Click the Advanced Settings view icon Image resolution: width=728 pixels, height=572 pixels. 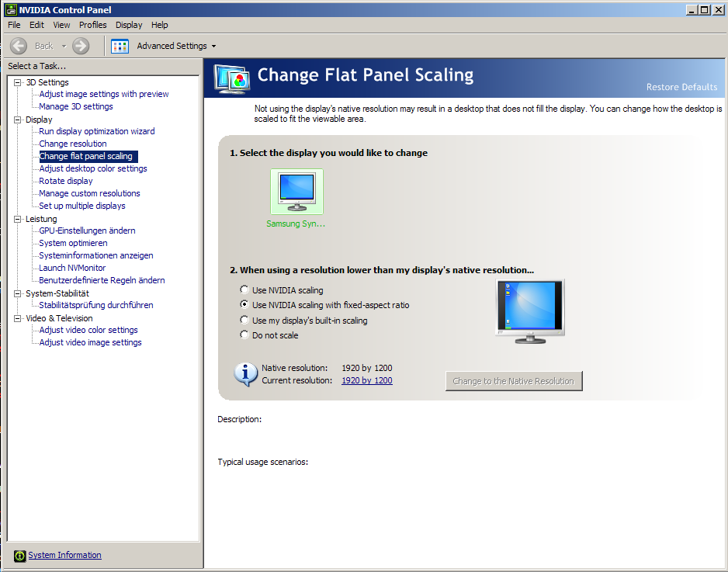[120, 46]
